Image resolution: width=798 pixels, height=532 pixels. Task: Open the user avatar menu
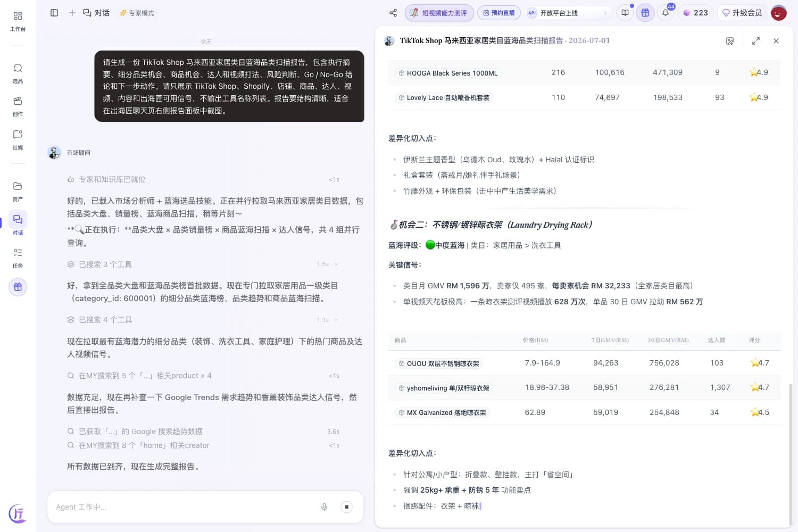point(779,13)
